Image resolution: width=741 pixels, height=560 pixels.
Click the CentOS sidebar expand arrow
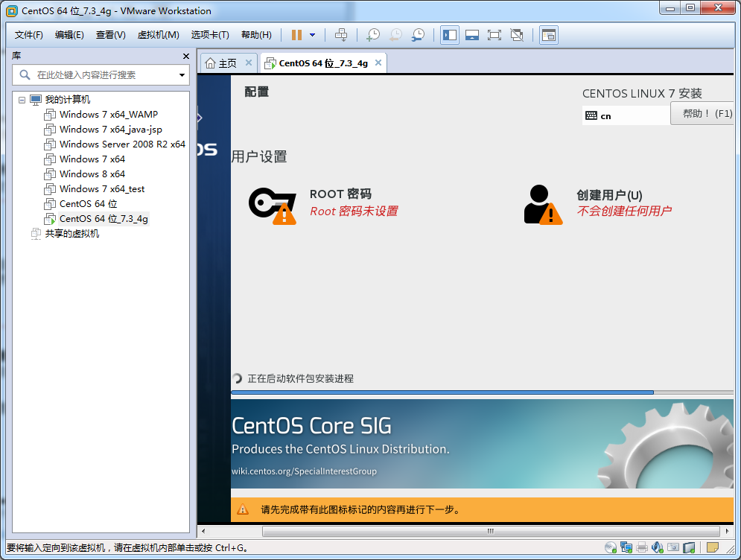coord(200,118)
